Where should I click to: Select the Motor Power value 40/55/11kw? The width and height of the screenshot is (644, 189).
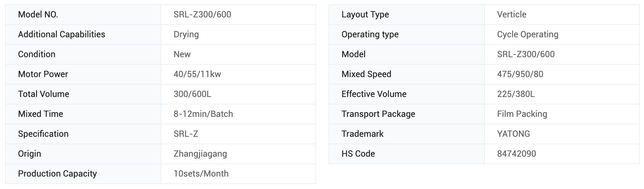(x=197, y=74)
